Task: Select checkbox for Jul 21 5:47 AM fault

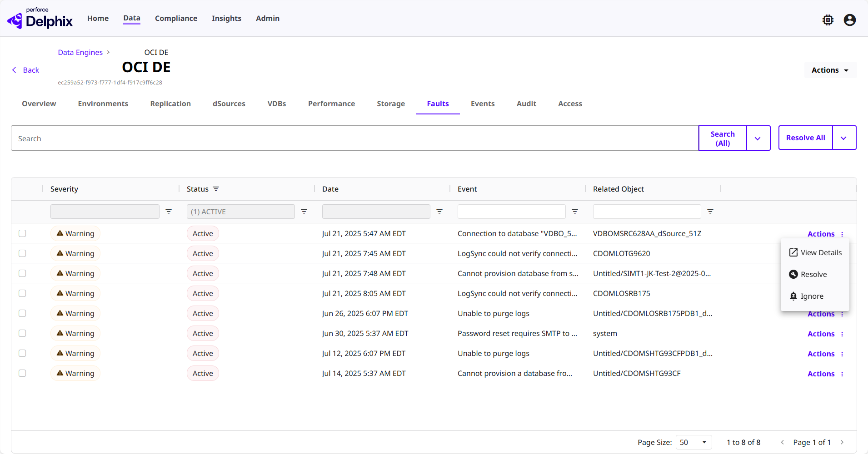Action: click(22, 233)
